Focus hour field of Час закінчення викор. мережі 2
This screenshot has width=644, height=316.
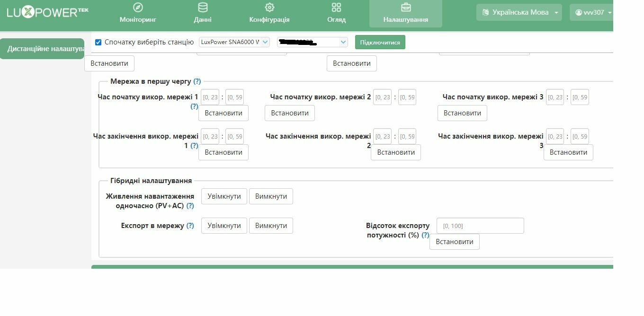coord(383,136)
